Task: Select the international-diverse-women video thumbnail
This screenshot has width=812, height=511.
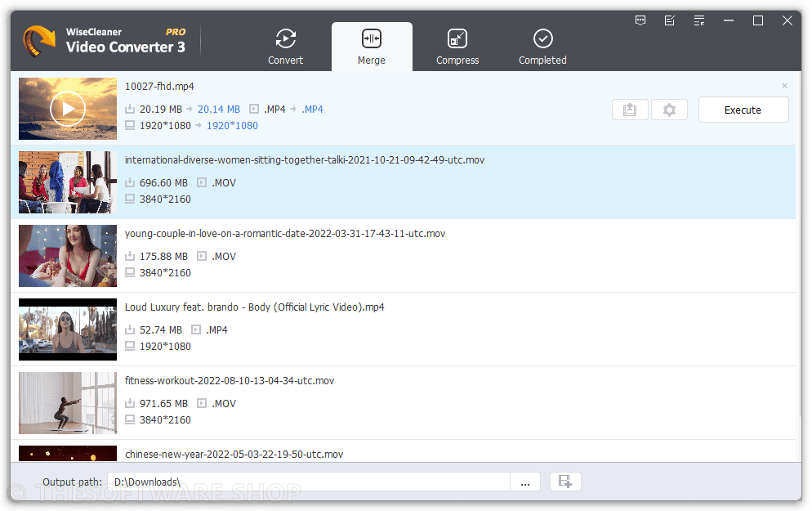Action: 68,182
